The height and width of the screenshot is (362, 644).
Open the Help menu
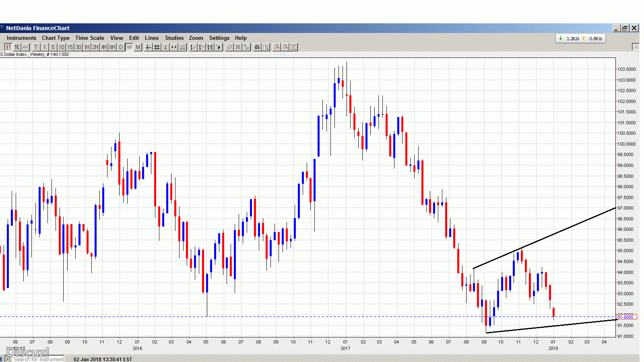click(241, 38)
